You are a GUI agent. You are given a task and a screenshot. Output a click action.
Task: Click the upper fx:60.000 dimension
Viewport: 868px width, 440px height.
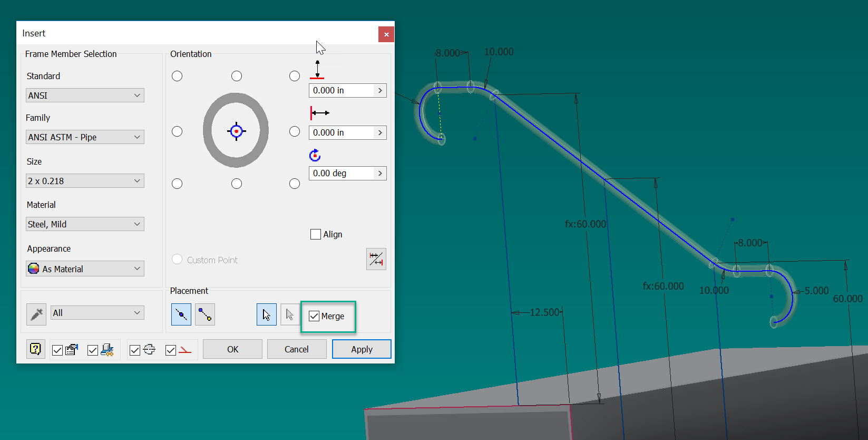tap(586, 224)
